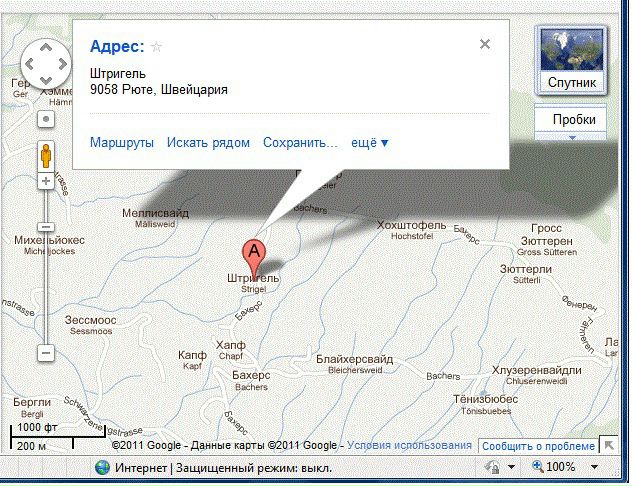The height and width of the screenshot is (486, 632).
Task: Click the Защищенный режим: выкл. status text
Action: 254,468
